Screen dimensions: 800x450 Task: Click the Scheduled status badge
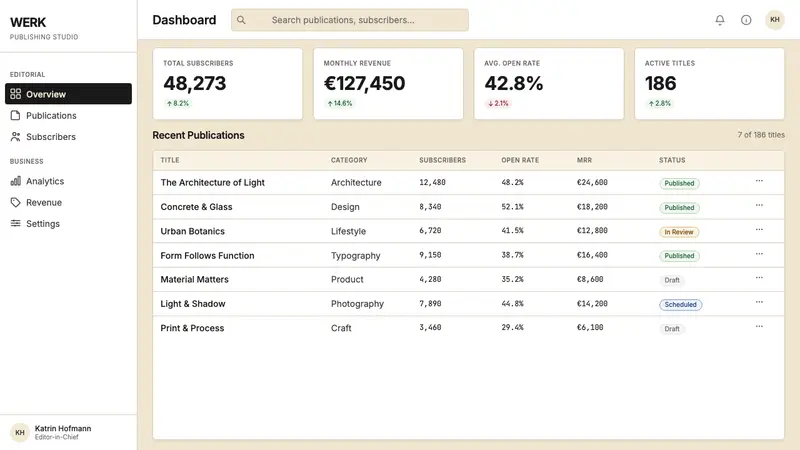pyautogui.click(x=680, y=305)
